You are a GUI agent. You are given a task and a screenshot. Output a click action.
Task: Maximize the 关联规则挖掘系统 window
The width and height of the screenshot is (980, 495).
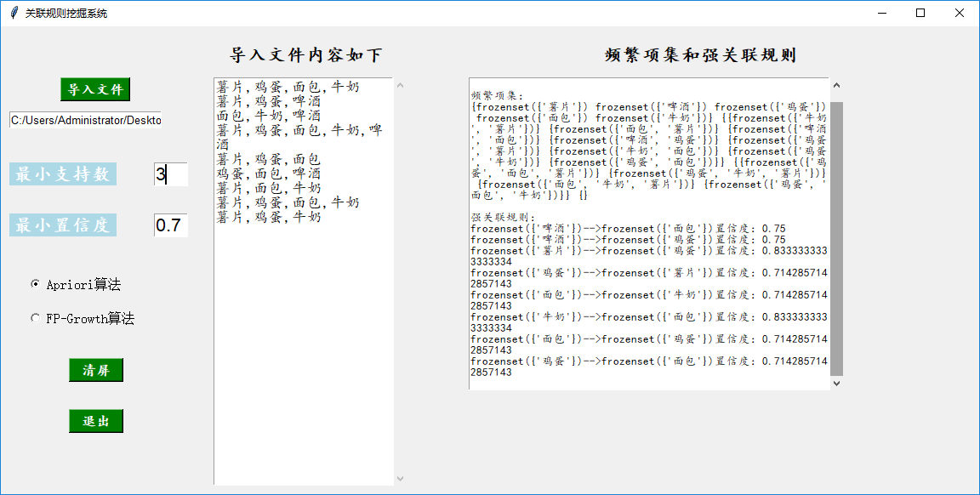click(920, 13)
